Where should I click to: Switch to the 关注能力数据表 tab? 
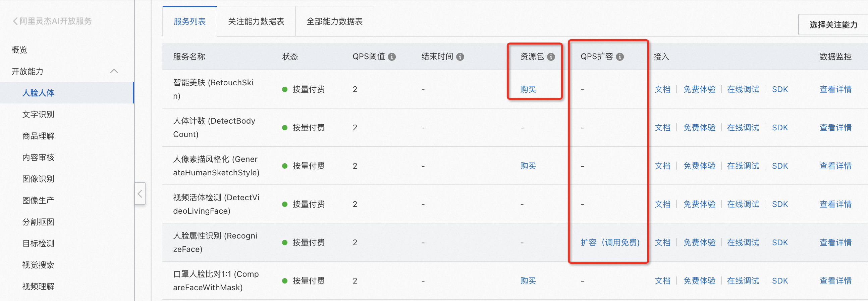256,21
